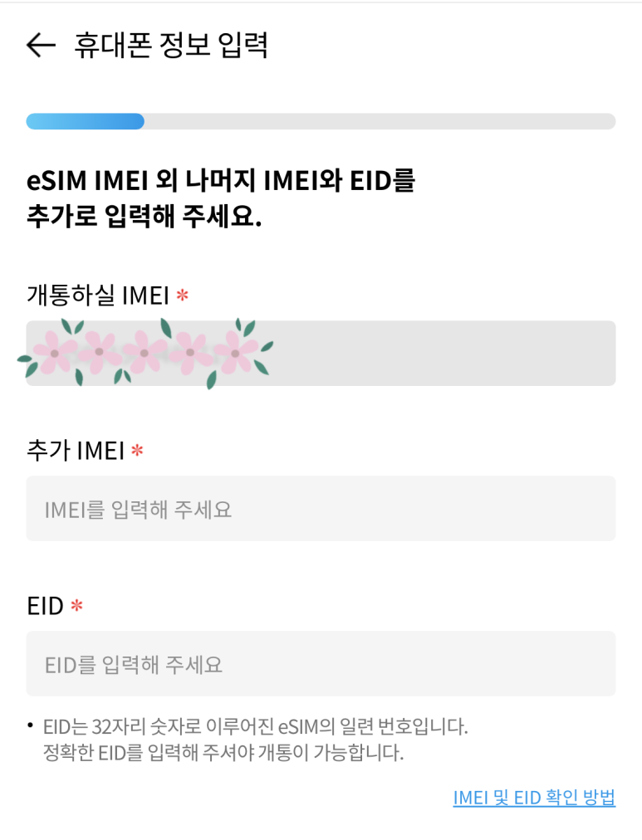Focus the 추가 IMEI input field
Screen dimensions: 642x840
(x=321, y=508)
